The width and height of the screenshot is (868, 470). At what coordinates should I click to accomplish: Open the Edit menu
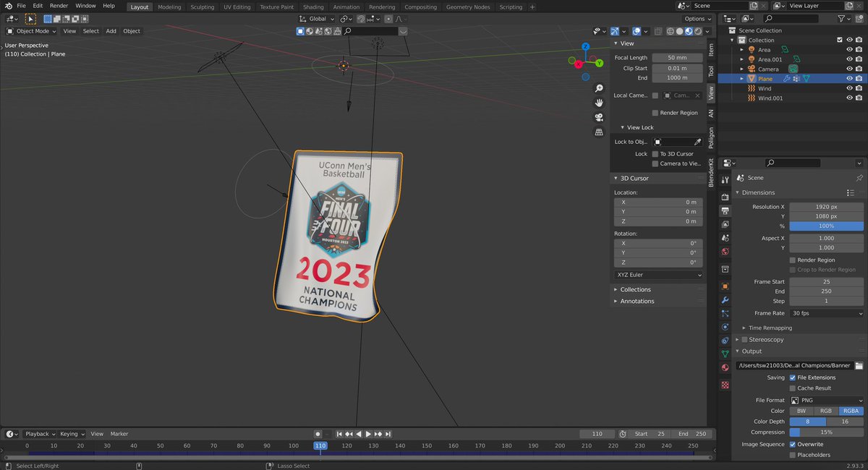coord(38,6)
